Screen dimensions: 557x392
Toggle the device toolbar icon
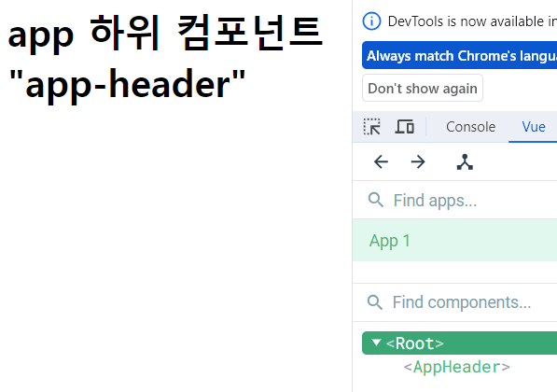point(404,127)
